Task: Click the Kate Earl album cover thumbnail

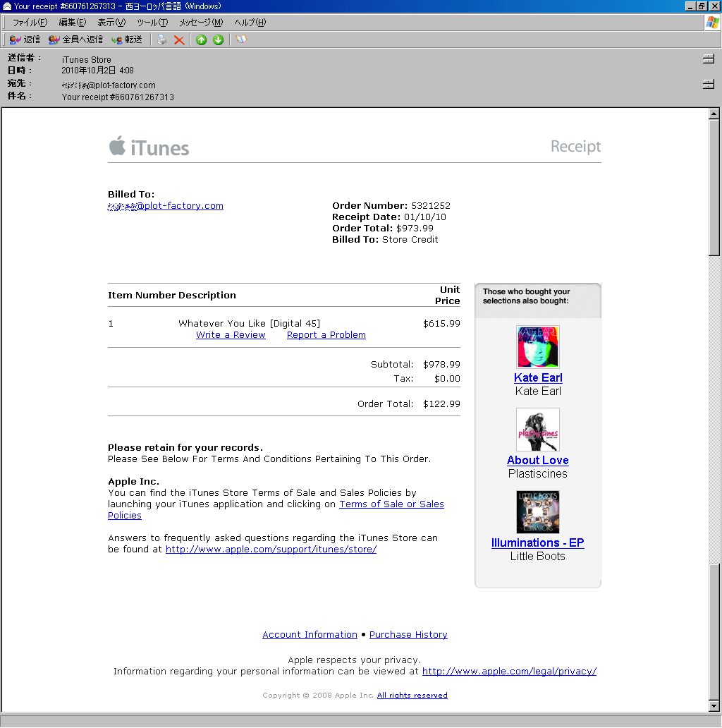Action: (x=538, y=347)
